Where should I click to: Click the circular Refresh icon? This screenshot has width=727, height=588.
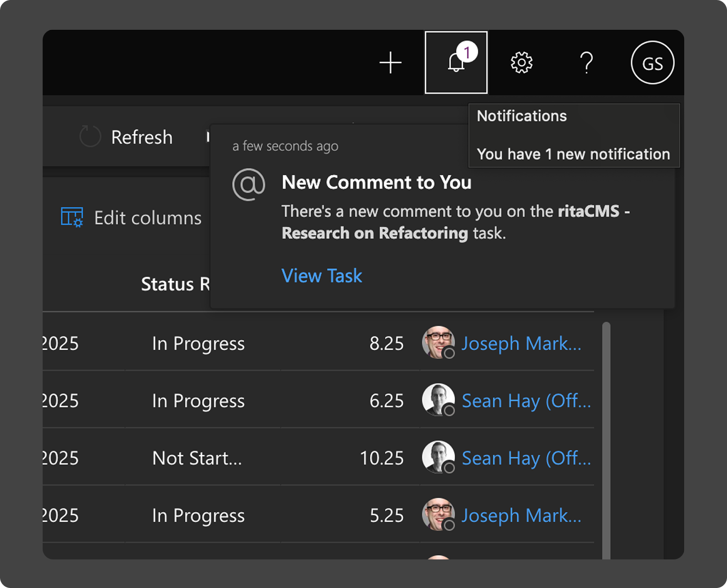[x=90, y=137]
